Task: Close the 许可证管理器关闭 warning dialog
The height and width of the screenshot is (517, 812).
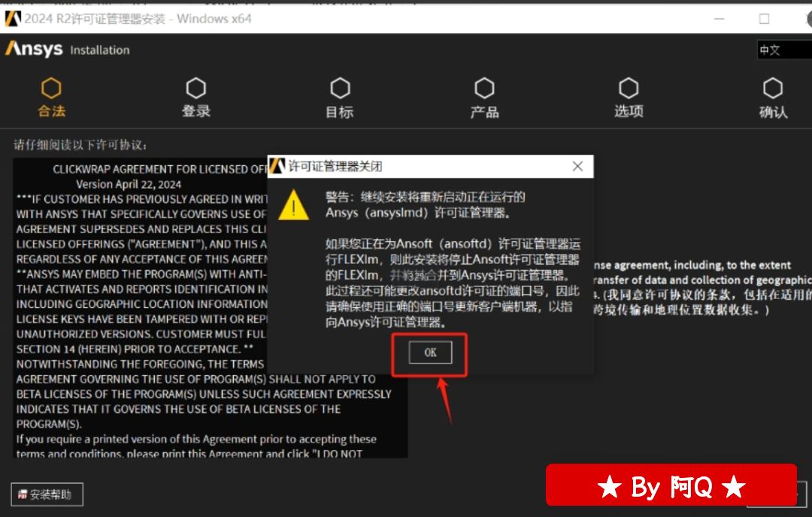Action: tap(577, 166)
